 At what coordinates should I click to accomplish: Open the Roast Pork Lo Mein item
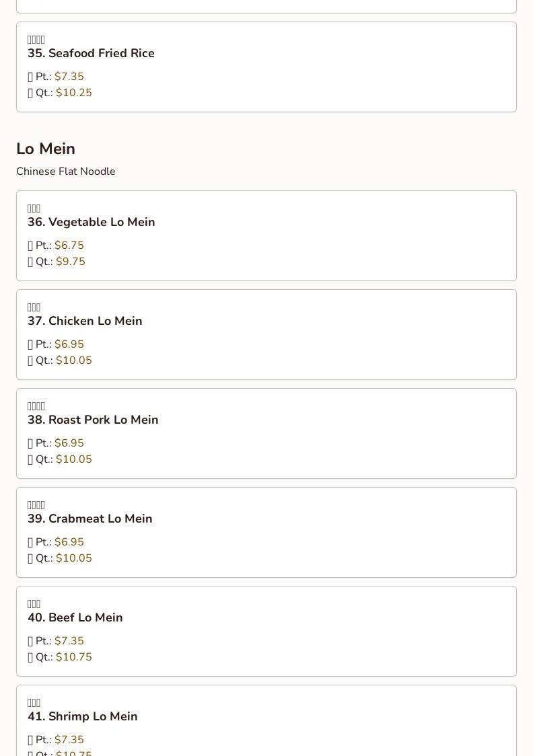click(93, 420)
